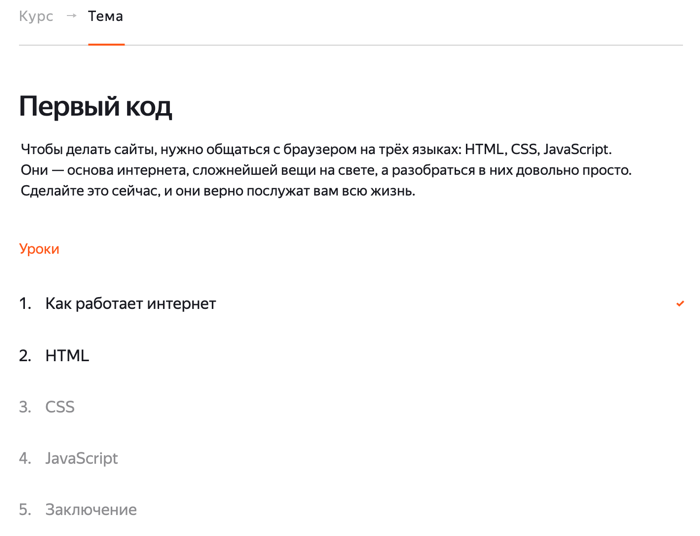
Task: Open the Курс breadcrumb tab
Action: (36, 17)
